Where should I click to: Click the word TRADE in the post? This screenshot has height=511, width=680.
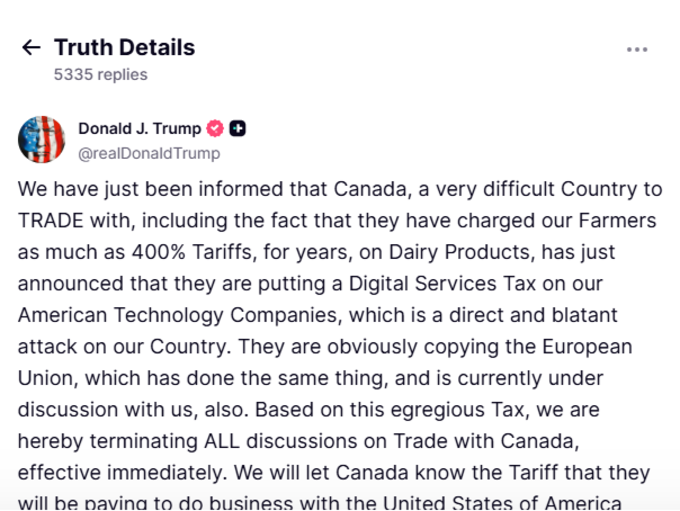pos(50,220)
